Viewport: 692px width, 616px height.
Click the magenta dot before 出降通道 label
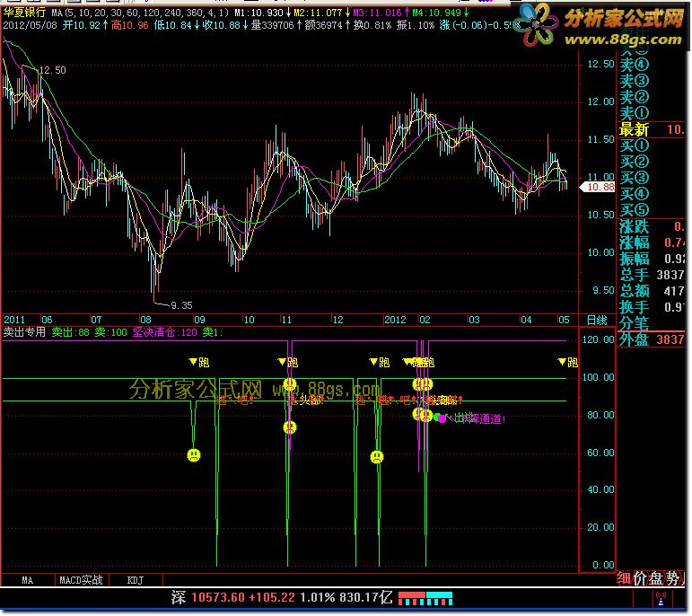click(x=442, y=418)
